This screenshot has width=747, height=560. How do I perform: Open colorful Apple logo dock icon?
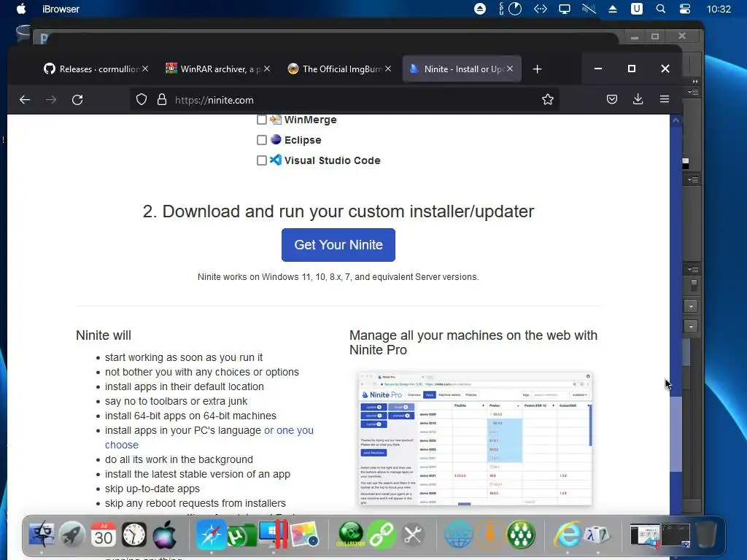click(x=165, y=534)
